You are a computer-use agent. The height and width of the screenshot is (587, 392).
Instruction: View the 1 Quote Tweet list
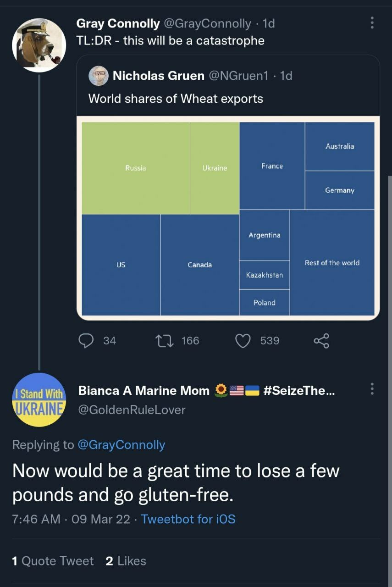click(x=53, y=561)
